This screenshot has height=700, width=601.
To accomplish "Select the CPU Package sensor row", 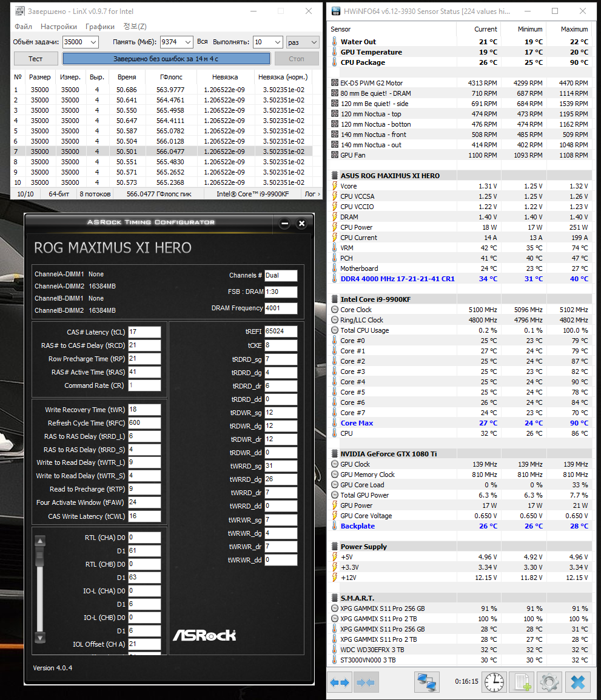I will [x=460, y=62].
